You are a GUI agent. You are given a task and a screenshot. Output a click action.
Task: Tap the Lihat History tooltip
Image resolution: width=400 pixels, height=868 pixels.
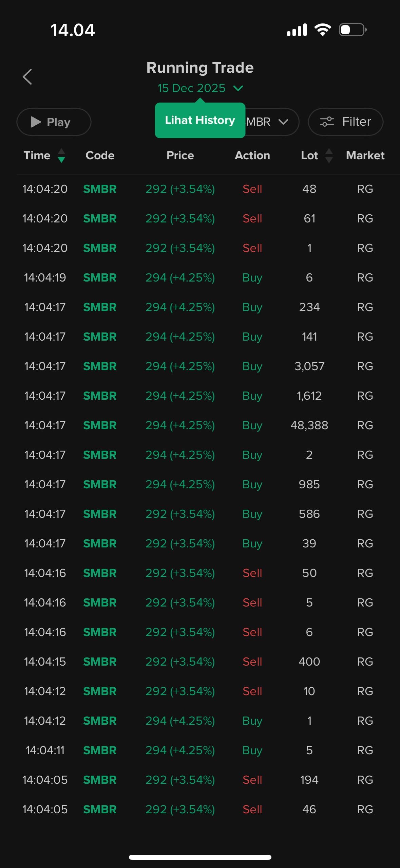pos(200,120)
